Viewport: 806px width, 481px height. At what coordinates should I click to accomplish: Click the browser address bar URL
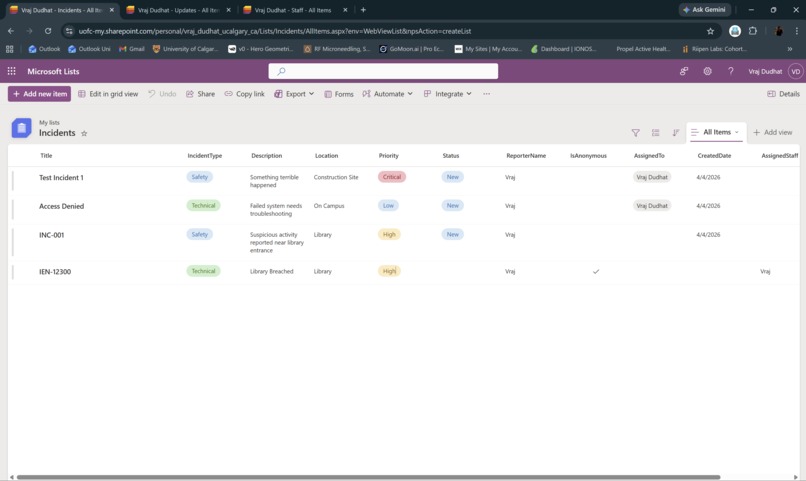pyautogui.click(x=274, y=31)
